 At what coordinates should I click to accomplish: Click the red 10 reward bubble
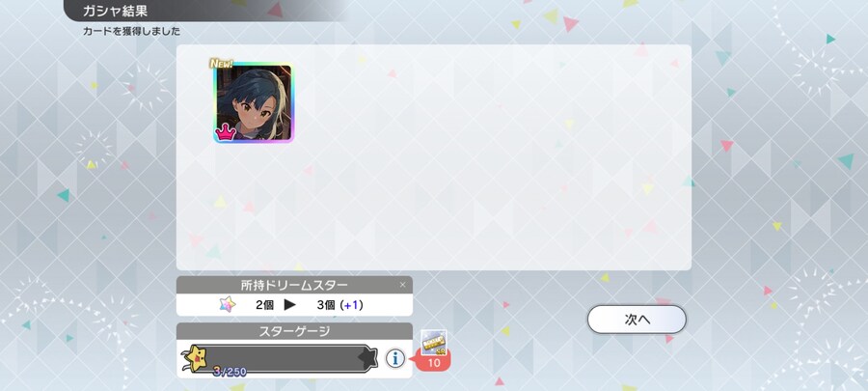(x=434, y=363)
